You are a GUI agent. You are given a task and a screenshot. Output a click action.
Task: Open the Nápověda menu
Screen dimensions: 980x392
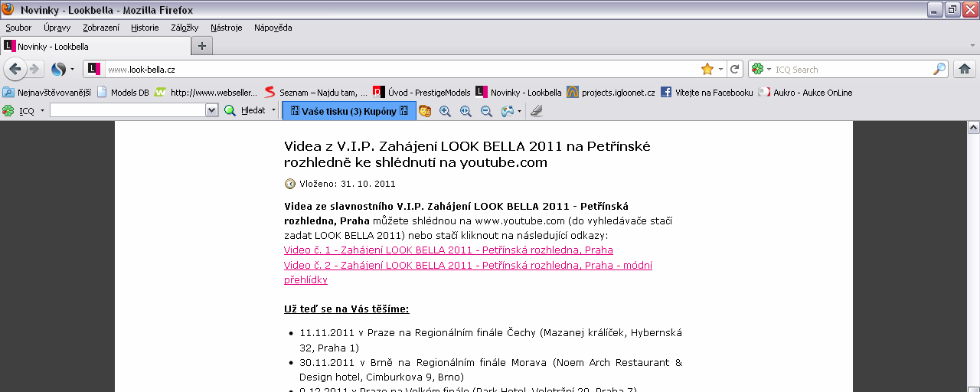coord(273,28)
